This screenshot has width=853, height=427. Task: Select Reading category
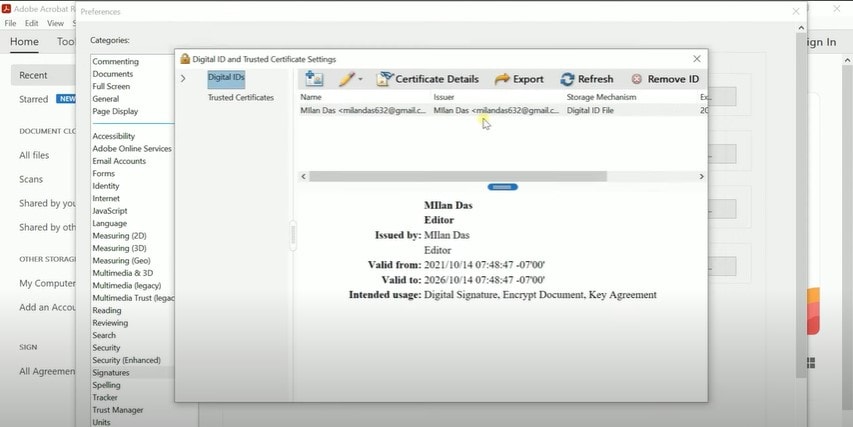[107, 311]
